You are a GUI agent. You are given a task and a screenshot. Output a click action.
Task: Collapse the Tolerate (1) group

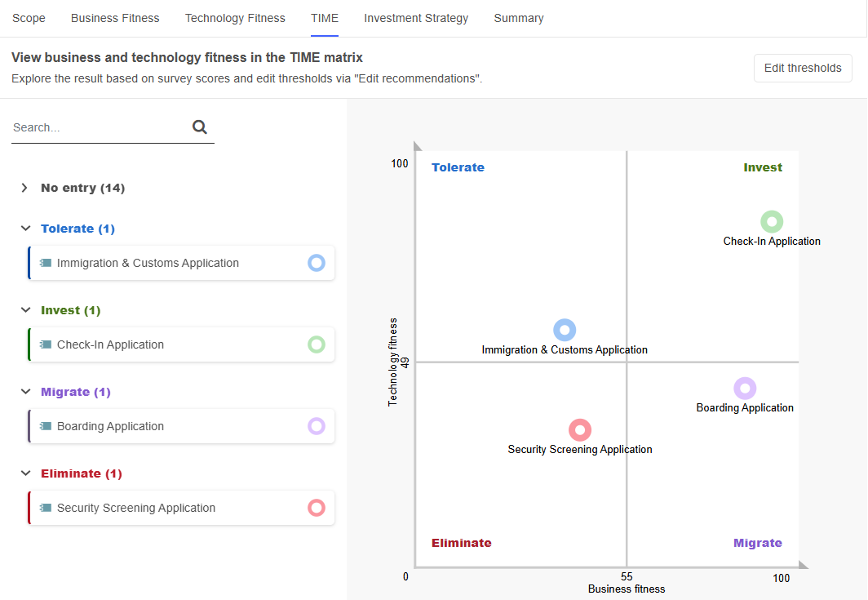[x=24, y=229]
